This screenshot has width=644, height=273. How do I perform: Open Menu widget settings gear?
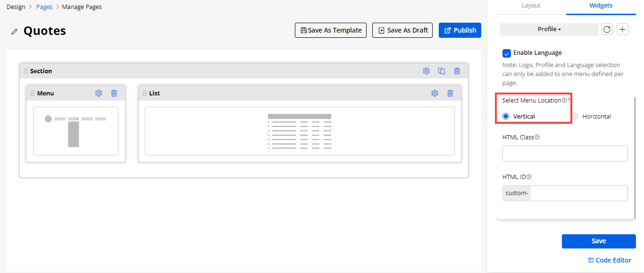point(99,93)
